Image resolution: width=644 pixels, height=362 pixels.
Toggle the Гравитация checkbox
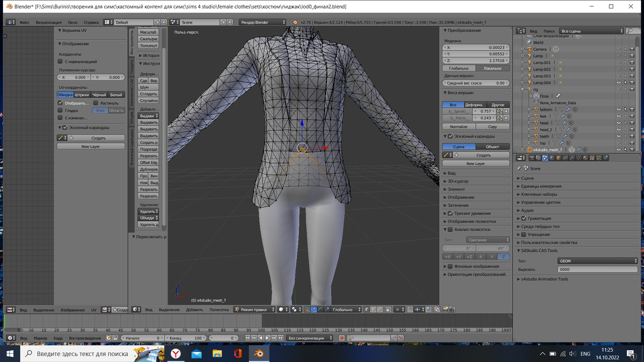tap(524, 218)
